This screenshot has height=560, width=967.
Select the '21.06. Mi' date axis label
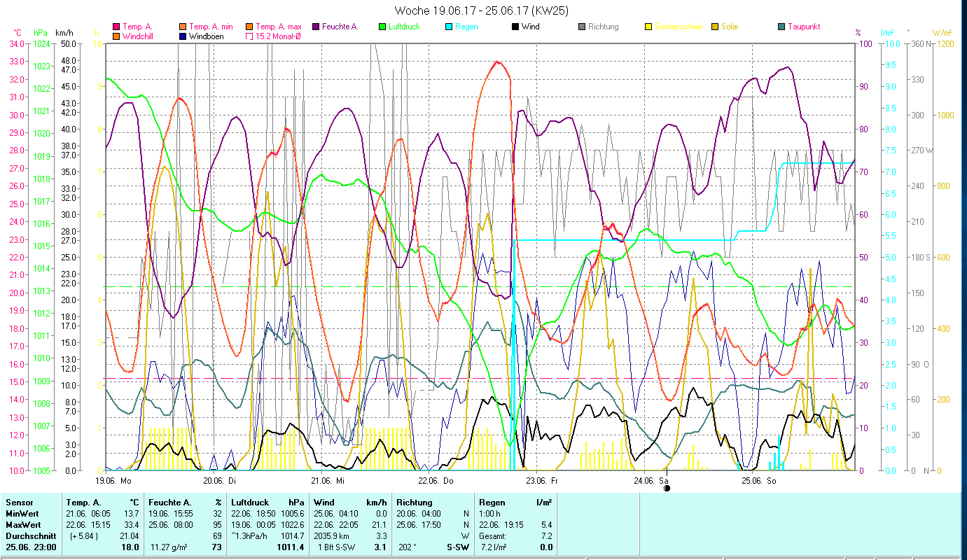(328, 481)
